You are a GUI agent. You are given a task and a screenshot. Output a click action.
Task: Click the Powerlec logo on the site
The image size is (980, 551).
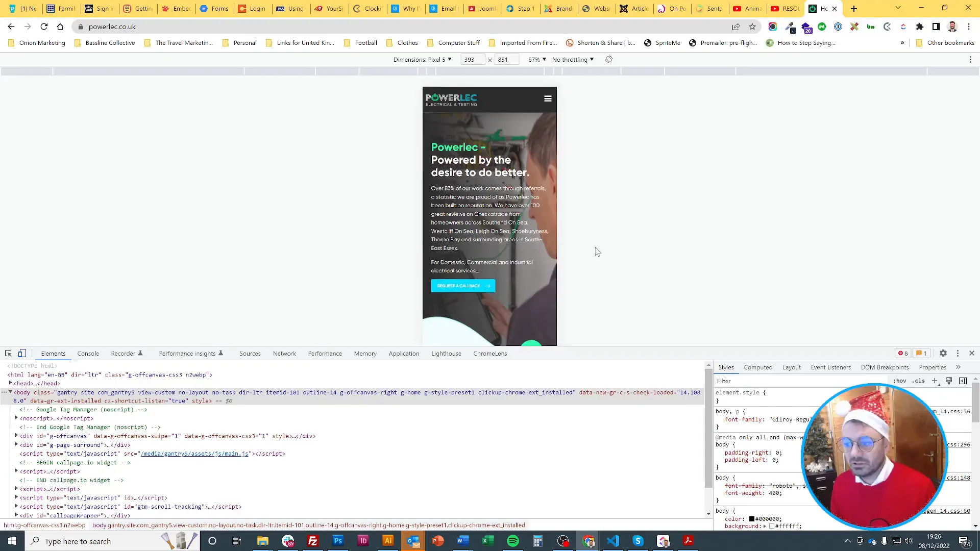(451, 99)
